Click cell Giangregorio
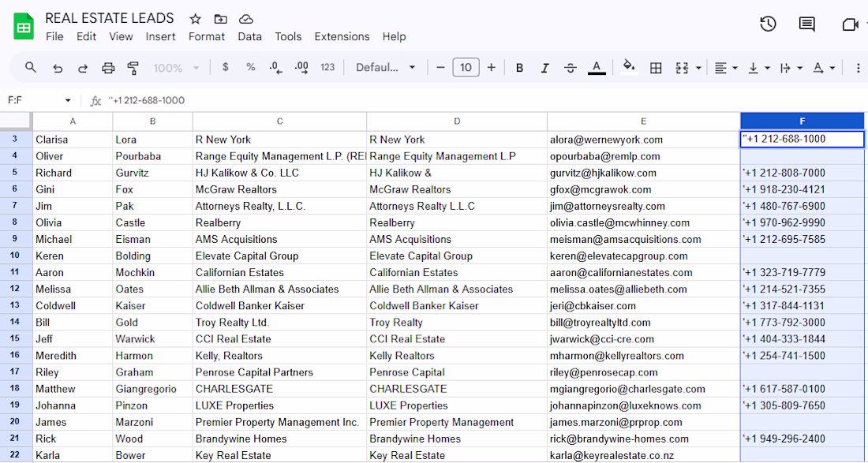868x463 pixels. [153, 388]
